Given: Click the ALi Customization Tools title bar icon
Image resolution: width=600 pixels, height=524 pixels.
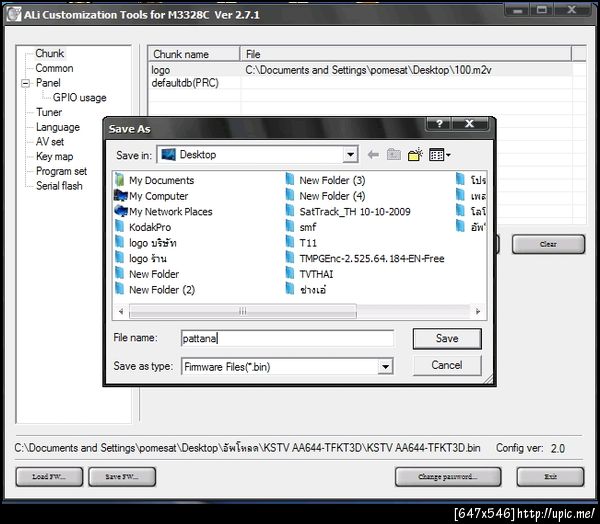Looking at the screenshot, I should pyautogui.click(x=14, y=15).
